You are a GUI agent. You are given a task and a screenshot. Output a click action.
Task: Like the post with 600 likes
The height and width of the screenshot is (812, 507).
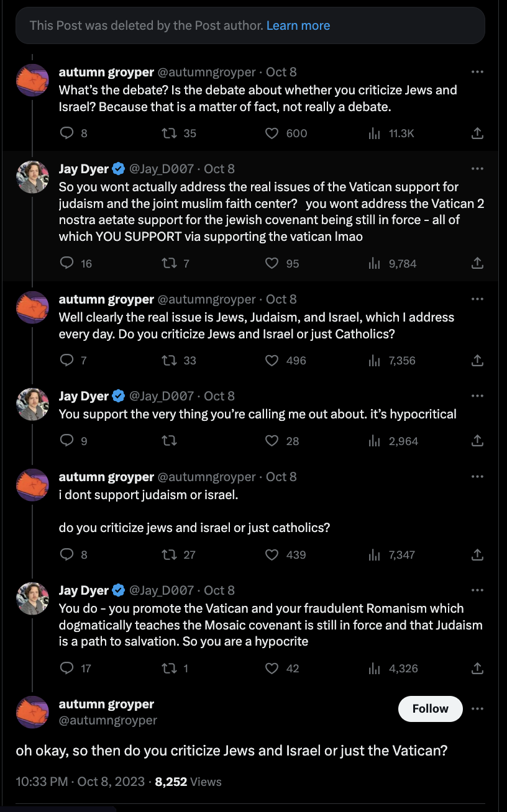pyautogui.click(x=272, y=133)
